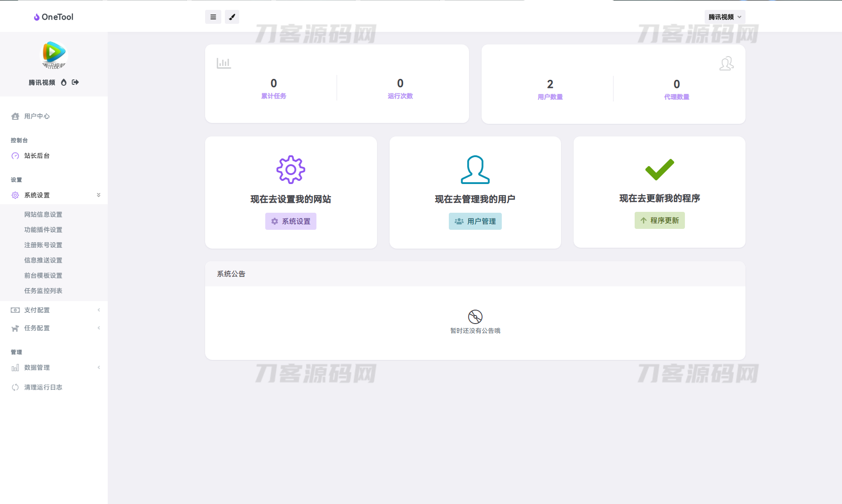Click the green checkmark update icon
Screen dimensions: 842x504
tap(659, 169)
